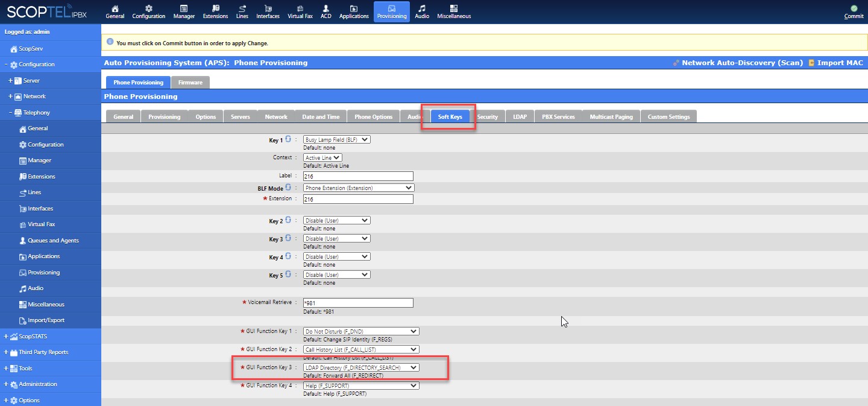Expand the Administration sidebar section
The height and width of the screenshot is (406, 868).
pos(6,384)
